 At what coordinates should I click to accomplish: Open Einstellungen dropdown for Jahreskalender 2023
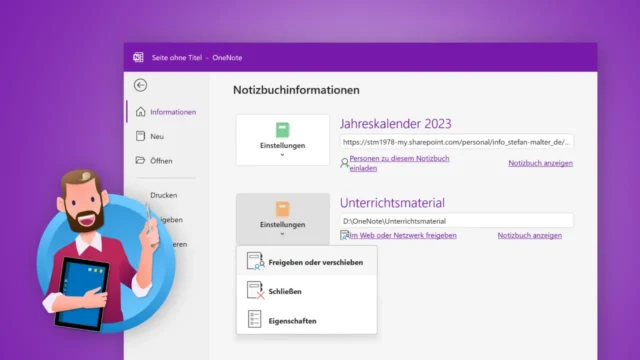pos(282,140)
